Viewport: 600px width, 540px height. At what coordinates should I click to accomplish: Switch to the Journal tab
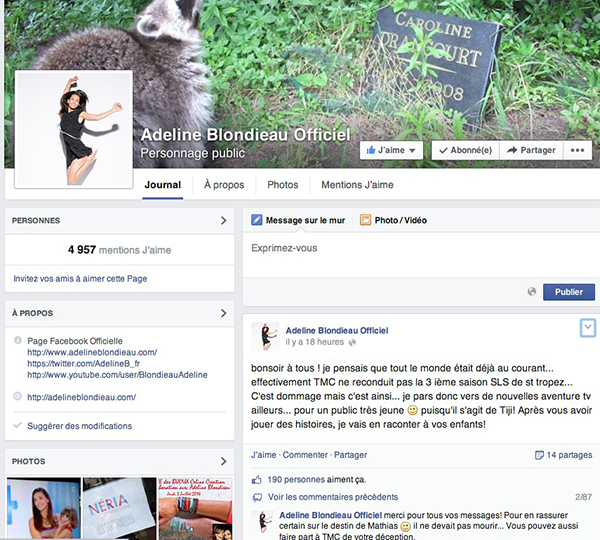click(163, 185)
